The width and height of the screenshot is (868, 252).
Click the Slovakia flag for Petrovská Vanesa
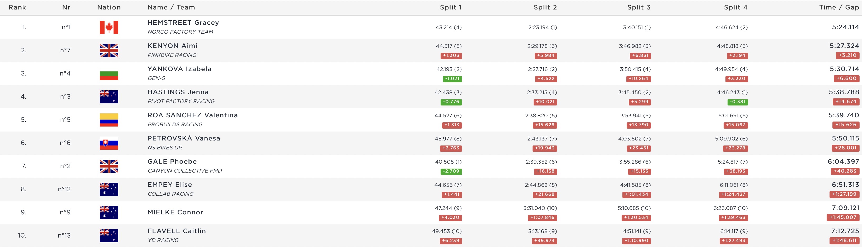coord(109,143)
